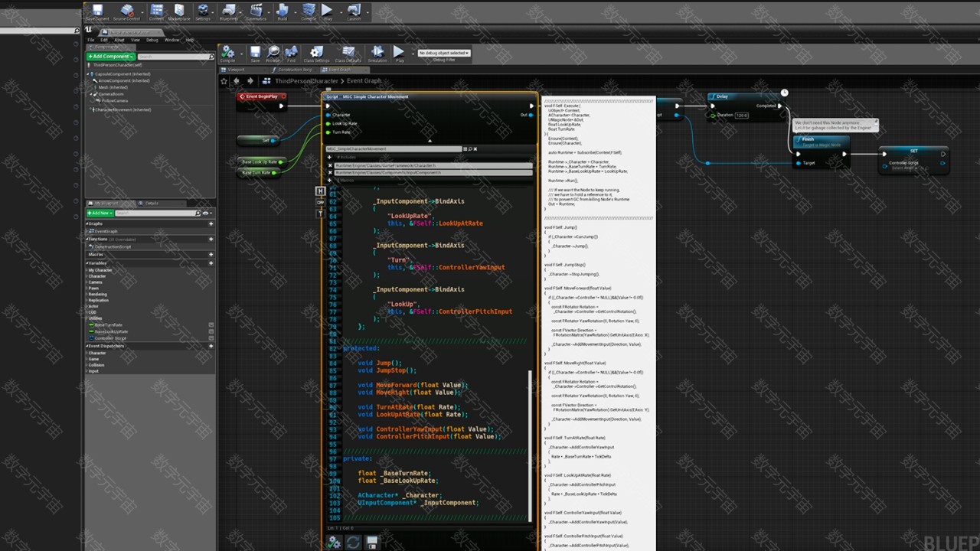This screenshot has width=980, height=551.
Task: Open Cinematics from the main toolbar
Action: tap(256, 11)
